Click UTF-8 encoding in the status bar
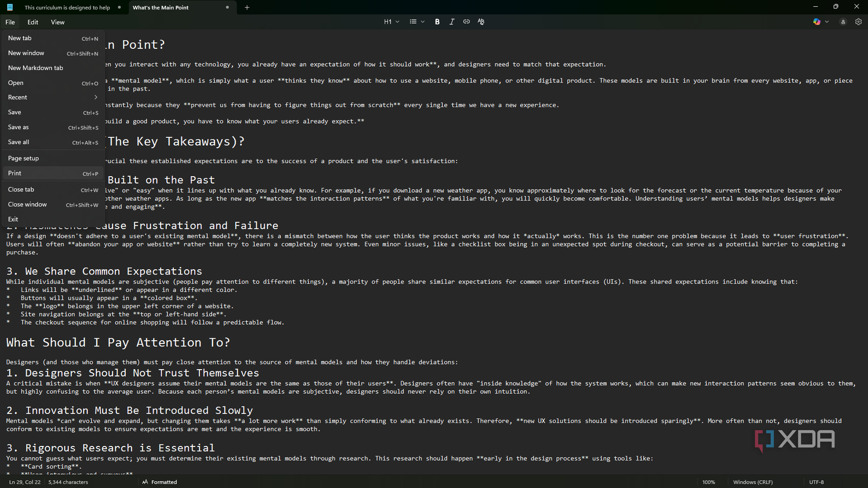Screen dimensions: 868x488 pyautogui.click(x=816, y=482)
